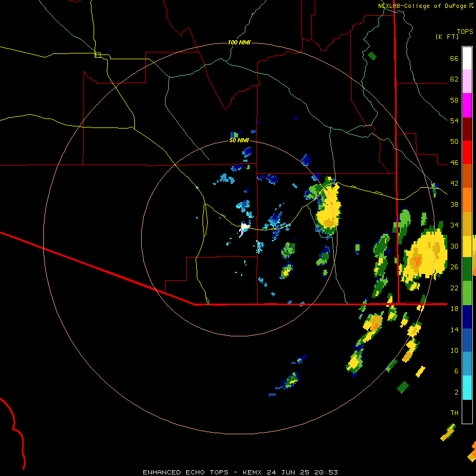
Task: Click the 50 value on the legend
Action: pyautogui.click(x=454, y=141)
